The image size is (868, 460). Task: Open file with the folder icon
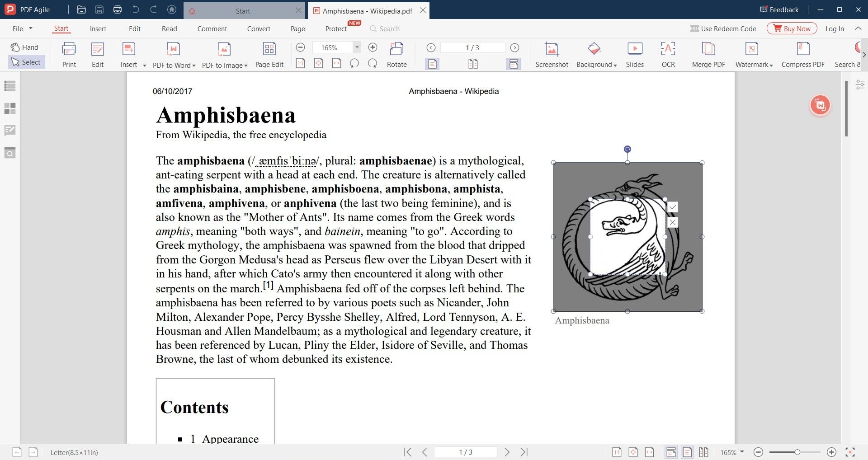coord(81,9)
